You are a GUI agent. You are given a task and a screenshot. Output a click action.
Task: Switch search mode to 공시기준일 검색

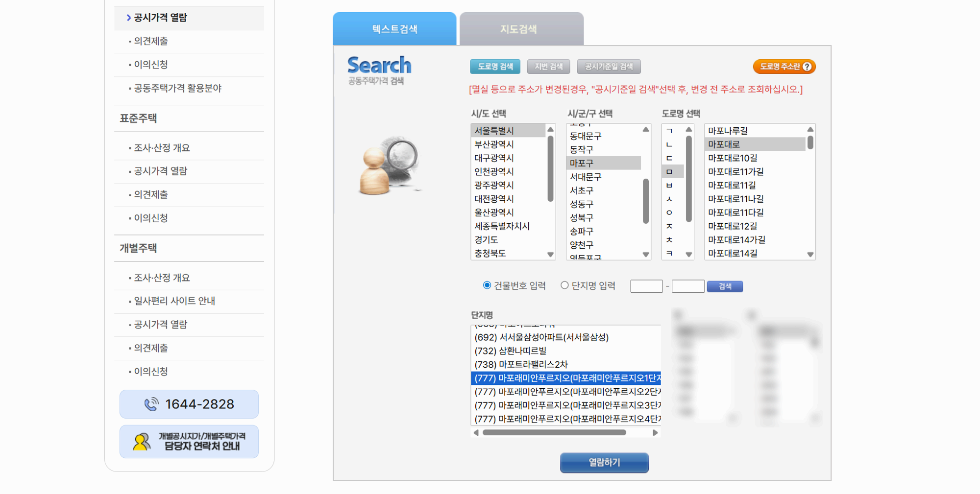point(609,67)
